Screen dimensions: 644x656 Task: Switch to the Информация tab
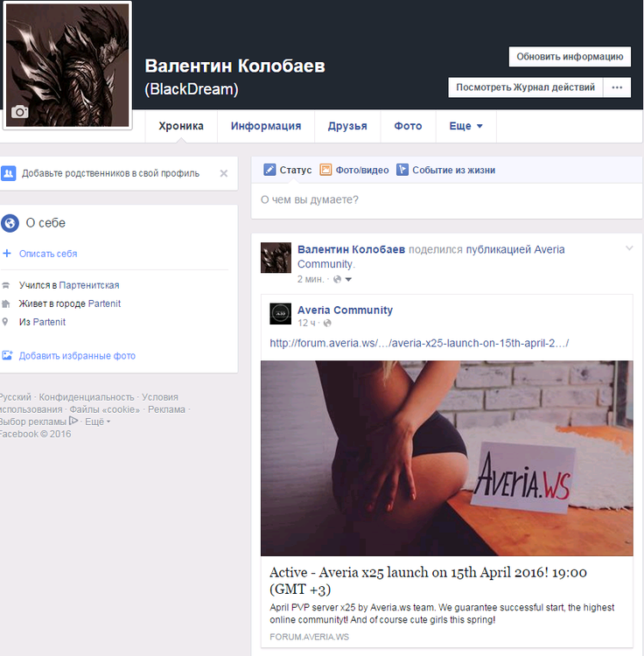pos(266,126)
